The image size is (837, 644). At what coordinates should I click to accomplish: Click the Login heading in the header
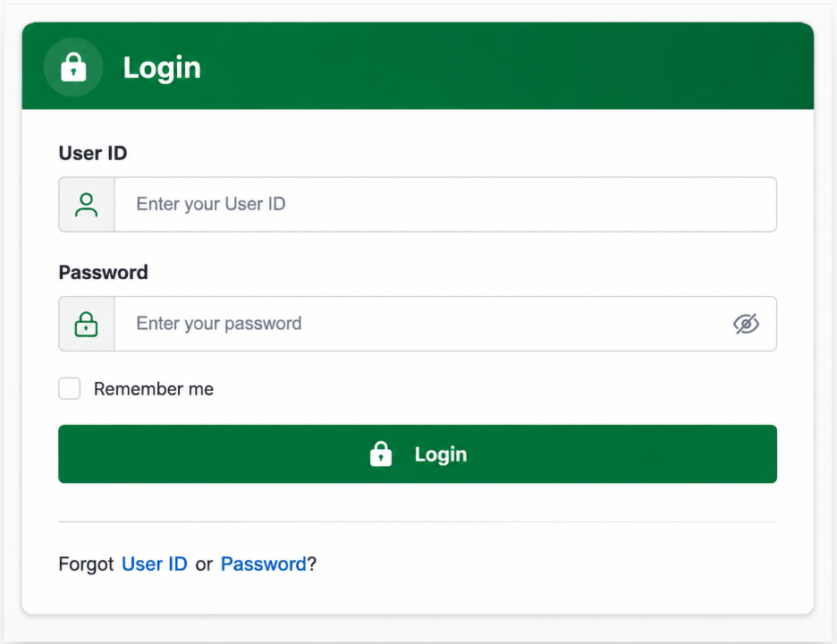162,68
